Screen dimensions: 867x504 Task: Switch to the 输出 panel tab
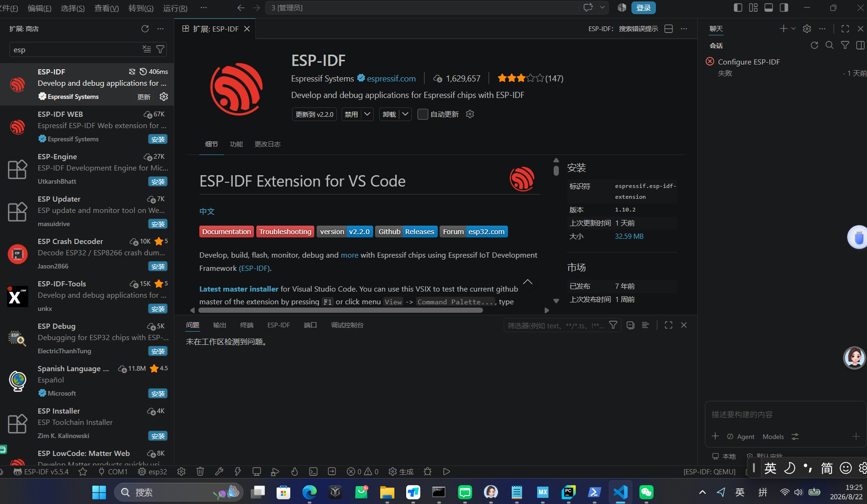220,325
